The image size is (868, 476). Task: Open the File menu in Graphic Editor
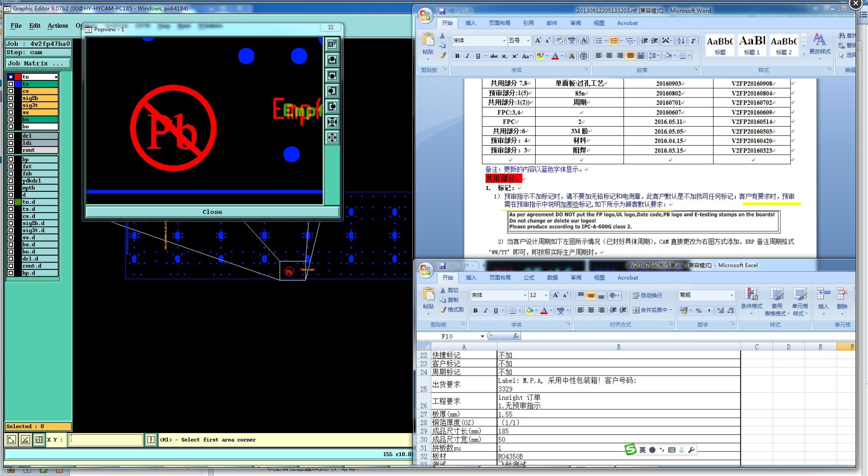pyautogui.click(x=16, y=26)
